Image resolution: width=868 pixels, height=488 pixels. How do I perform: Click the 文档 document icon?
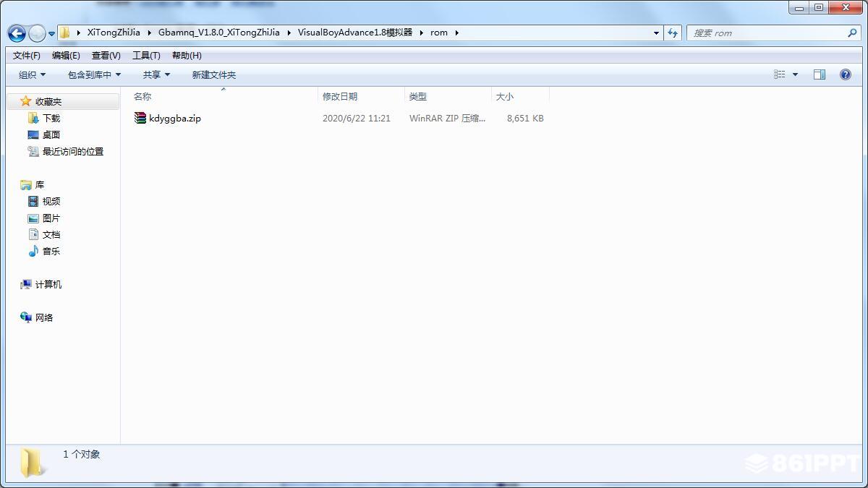33,234
